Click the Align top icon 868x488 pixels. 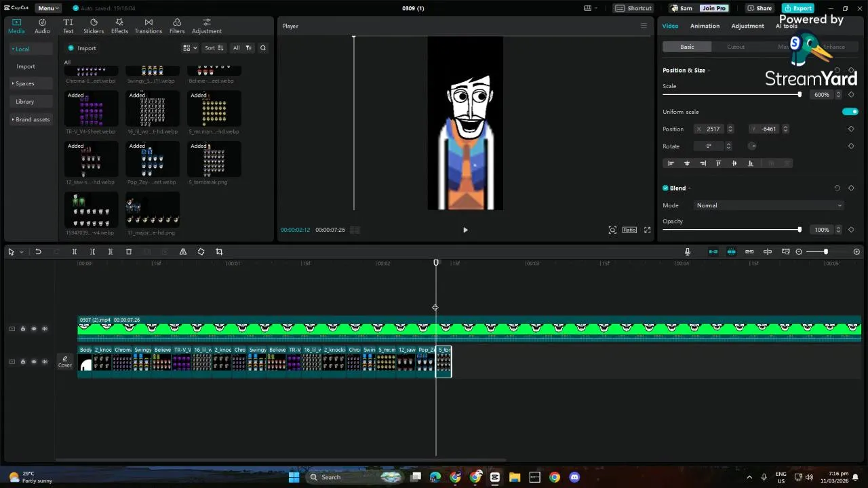click(719, 163)
